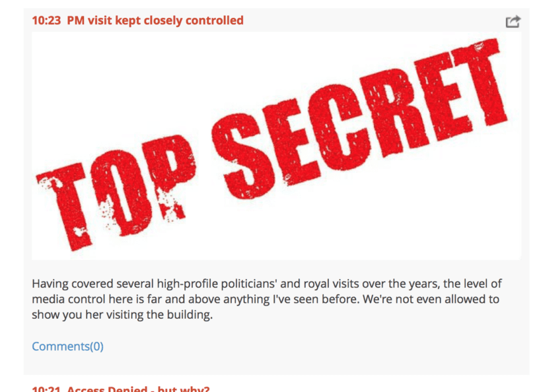Screen dimensions: 541x392
Task: Click the share icon beside the 10:23 post
Action: tap(513, 21)
